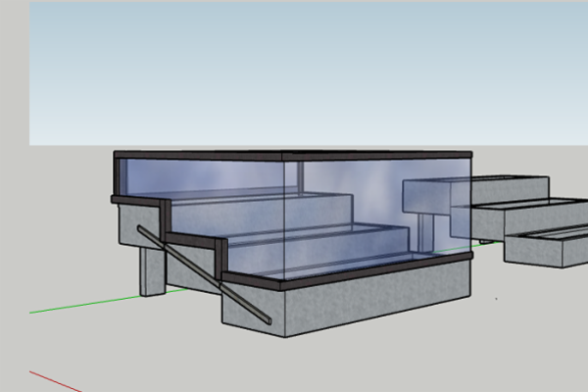Click the left concrete support pillar
This screenshot has width=588, height=392.
153,269
